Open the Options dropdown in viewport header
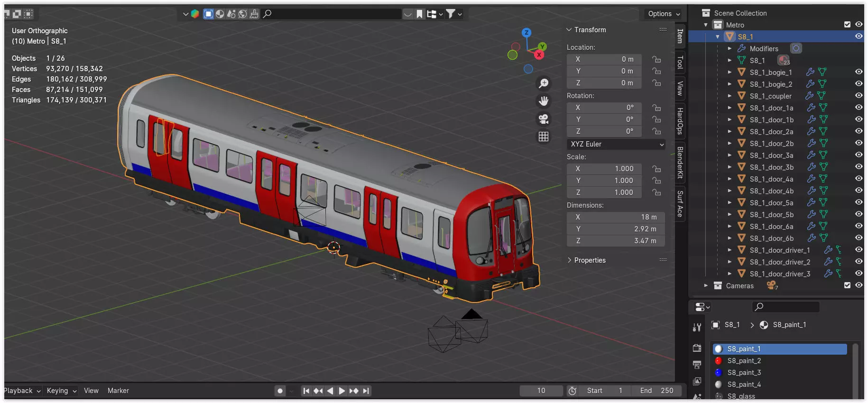 coord(664,14)
